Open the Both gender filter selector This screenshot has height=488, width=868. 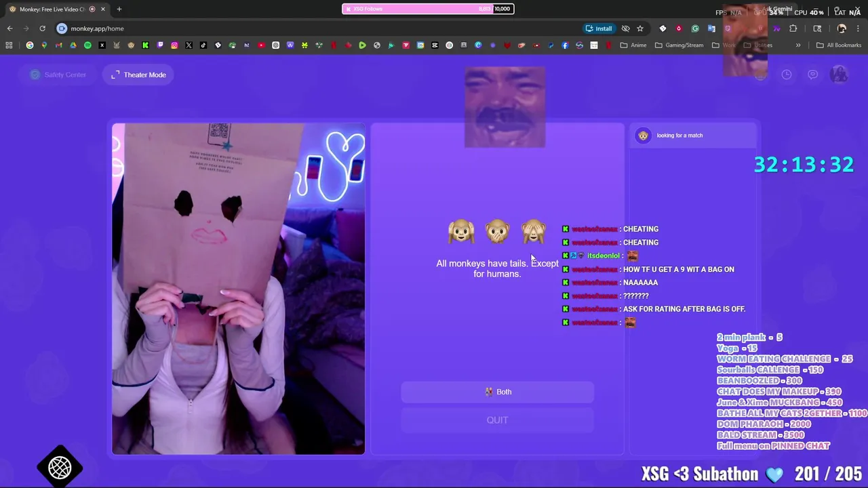point(497,392)
